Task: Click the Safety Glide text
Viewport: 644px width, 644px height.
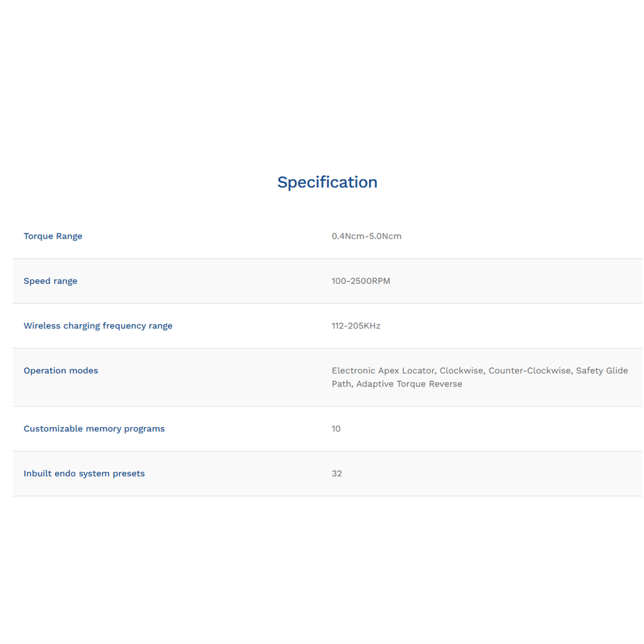Action: (x=601, y=371)
